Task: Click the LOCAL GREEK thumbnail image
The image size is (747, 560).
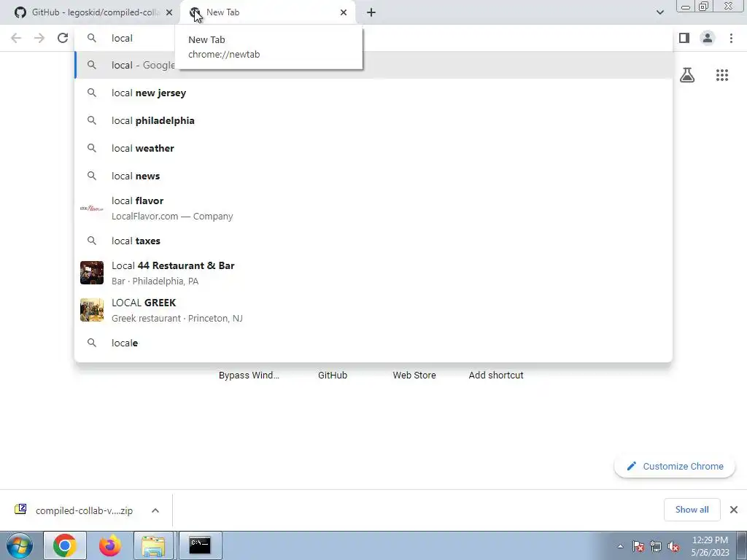Action: coord(92,310)
